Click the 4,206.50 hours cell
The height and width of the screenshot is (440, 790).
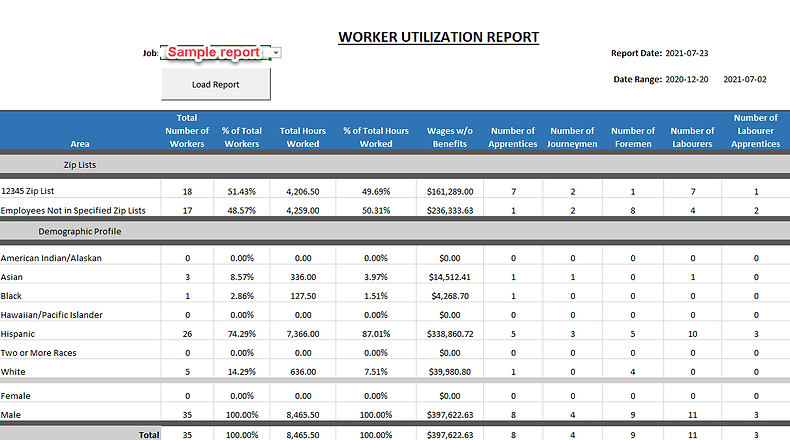coord(303,192)
